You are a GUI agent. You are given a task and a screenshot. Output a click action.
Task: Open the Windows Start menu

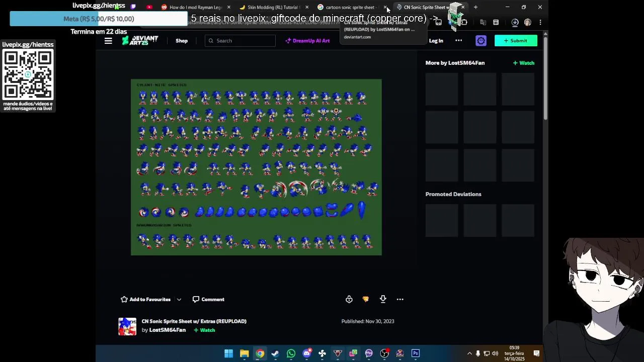[228, 353]
